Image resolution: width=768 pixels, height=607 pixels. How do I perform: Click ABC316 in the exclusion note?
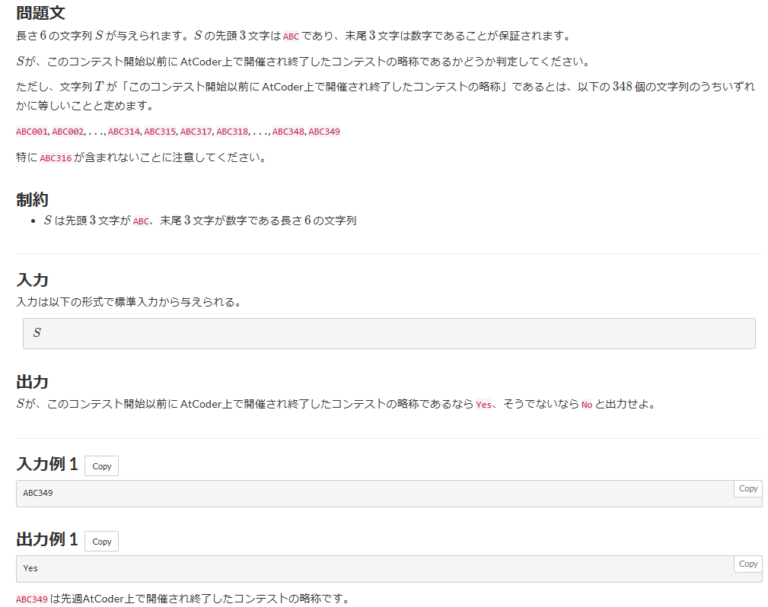56,158
